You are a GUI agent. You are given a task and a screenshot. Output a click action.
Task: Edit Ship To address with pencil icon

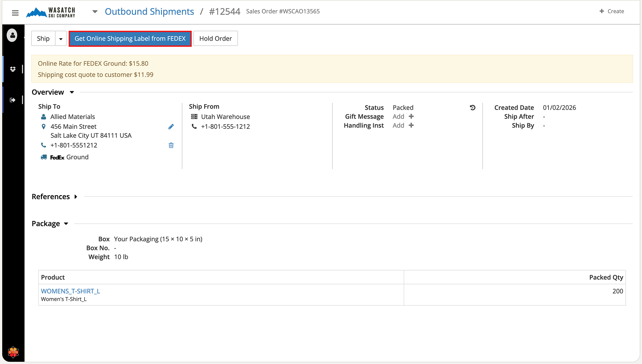pos(171,127)
